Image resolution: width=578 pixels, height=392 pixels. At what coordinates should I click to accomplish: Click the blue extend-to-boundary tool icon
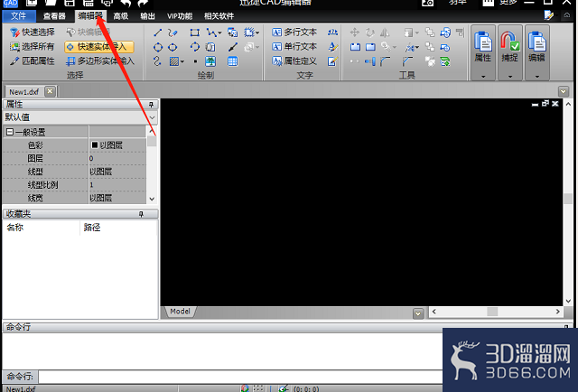370,61
